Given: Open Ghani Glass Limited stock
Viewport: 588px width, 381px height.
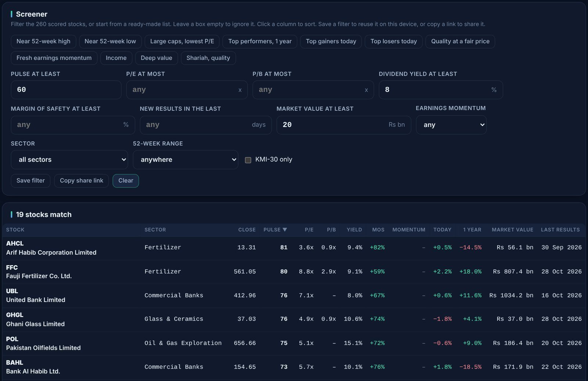Looking at the screenshot, I should click(x=294, y=320).
